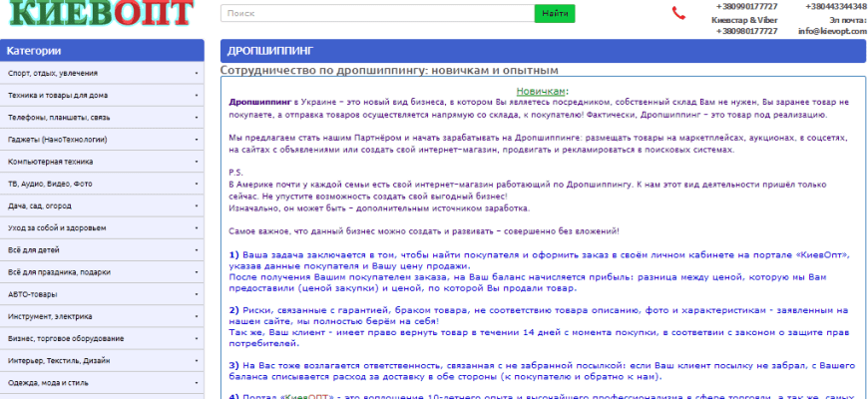
Task: Click the line Самое важное, что данный бизнес
Action: pyautogui.click(x=424, y=230)
